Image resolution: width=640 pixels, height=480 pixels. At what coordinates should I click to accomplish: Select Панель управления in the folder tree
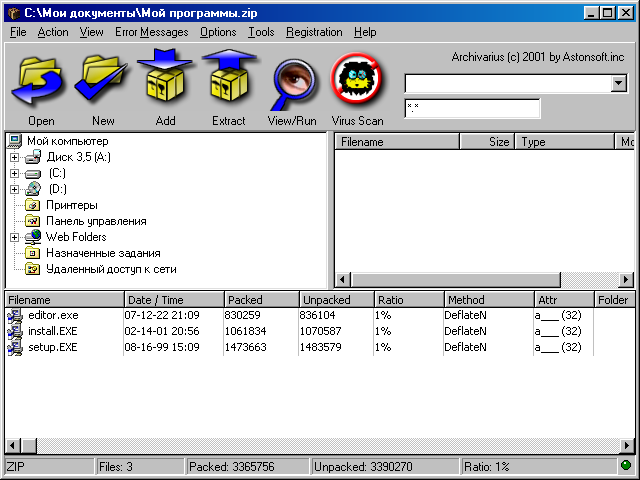pyautogui.click(x=96, y=221)
